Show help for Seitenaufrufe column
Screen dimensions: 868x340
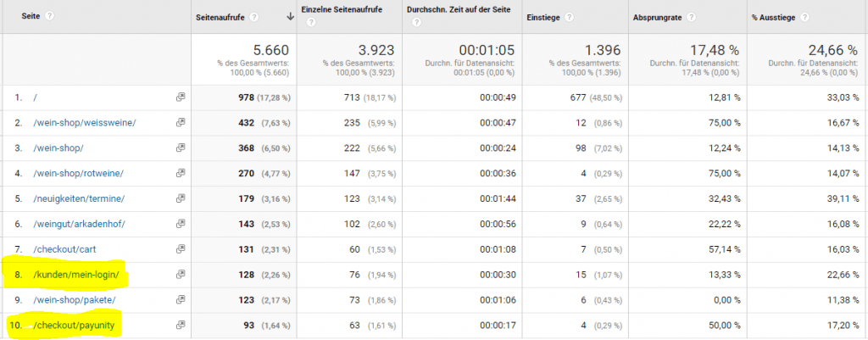pyautogui.click(x=254, y=17)
